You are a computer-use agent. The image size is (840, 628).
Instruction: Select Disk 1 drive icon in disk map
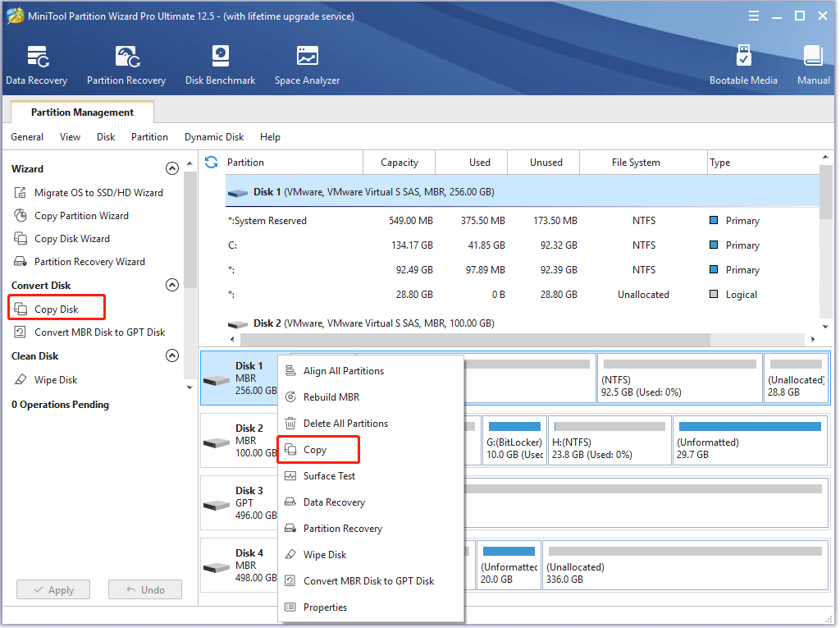tap(217, 380)
